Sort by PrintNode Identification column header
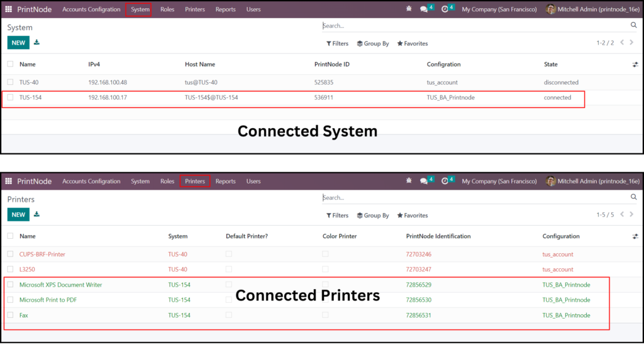Screen dimensions: 644x362 tap(438, 236)
